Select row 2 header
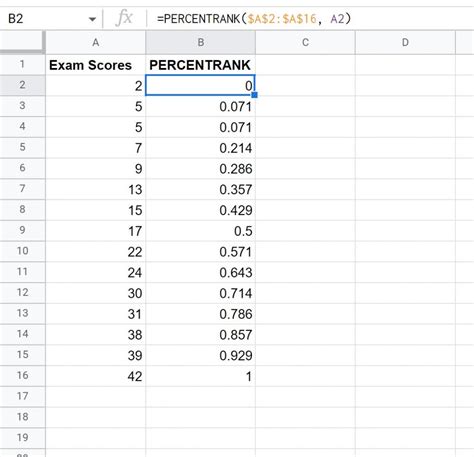The width and height of the screenshot is (474, 457). pyautogui.click(x=22, y=85)
